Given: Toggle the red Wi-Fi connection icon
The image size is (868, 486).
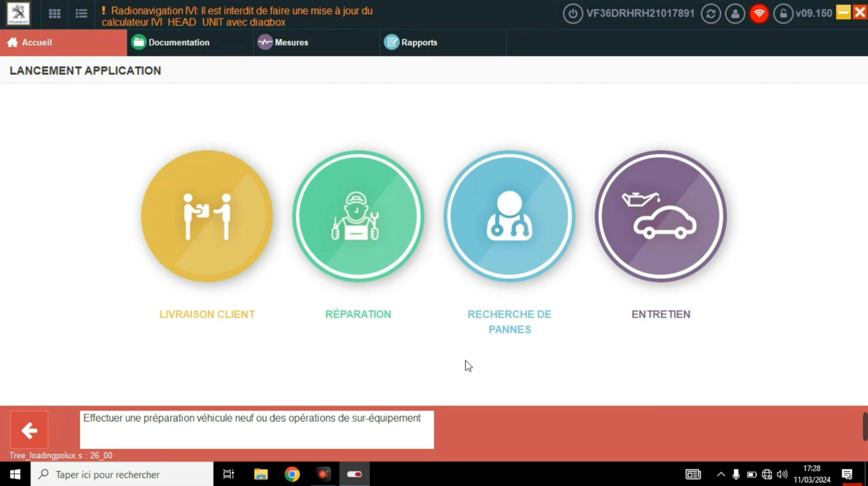Looking at the screenshot, I should (759, 14).
